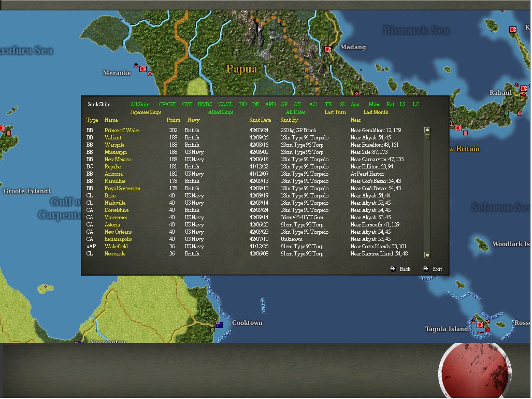The height and width of the screenshot is (399, 532).
Task: Sort list by Type column
Action: (92, 120)
